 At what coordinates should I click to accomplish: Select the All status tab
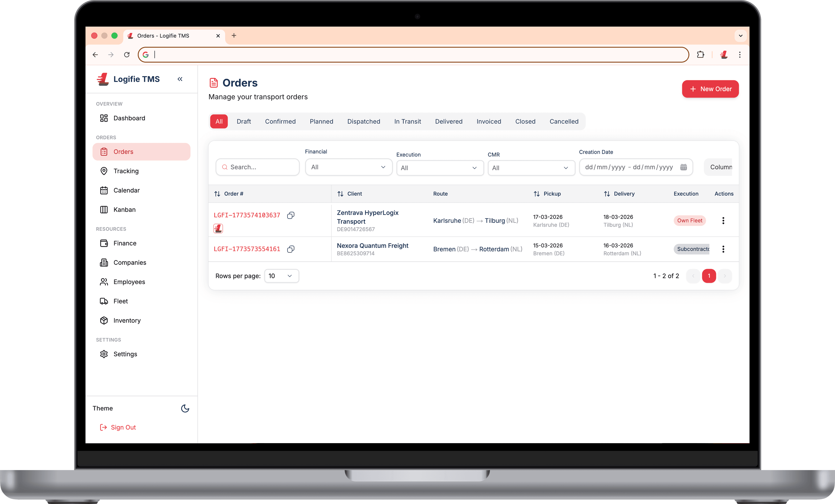coord(219,121)
